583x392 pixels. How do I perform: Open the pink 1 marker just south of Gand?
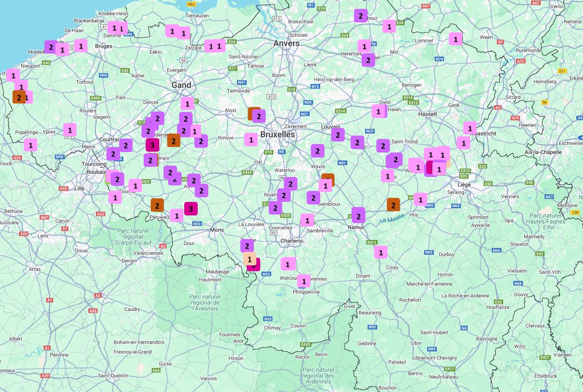(x=187, y=103)
